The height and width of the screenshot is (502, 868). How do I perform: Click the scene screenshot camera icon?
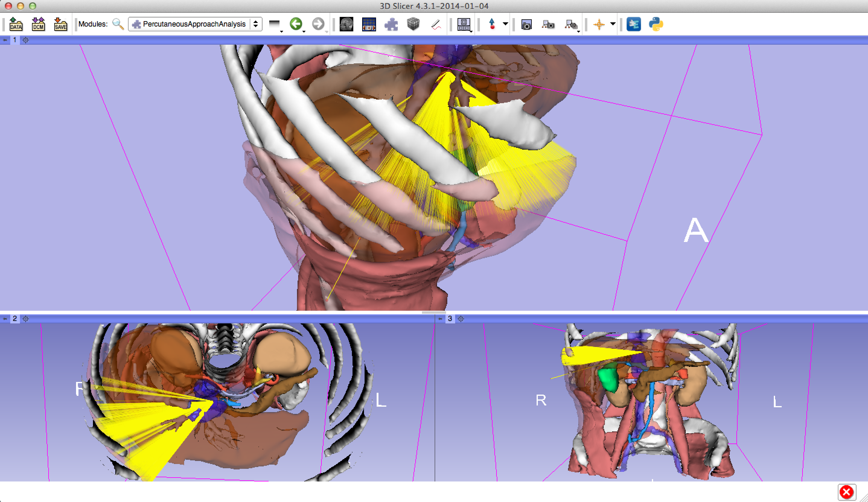[526, 24]
